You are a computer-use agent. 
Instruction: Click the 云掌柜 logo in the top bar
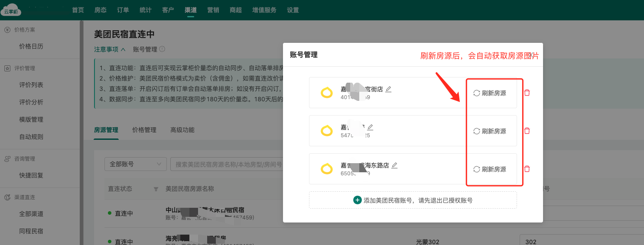click(x=11, y=10)
